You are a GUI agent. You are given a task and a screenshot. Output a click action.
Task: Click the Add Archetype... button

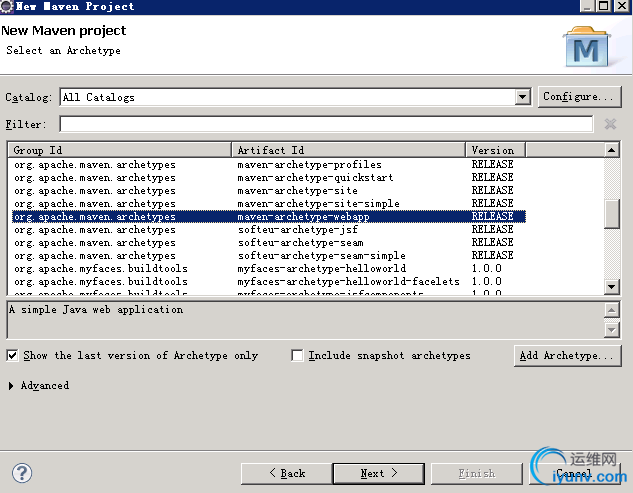click(x=567, y=356)
